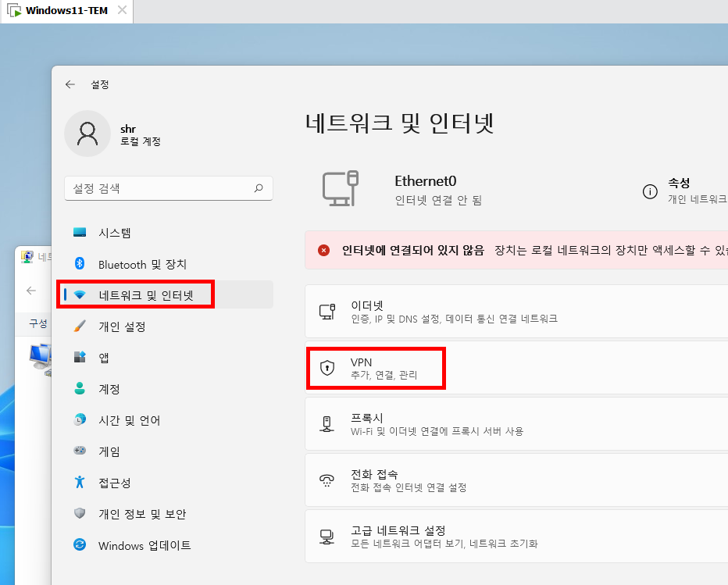Image resolution: width=728 pixels, height=585 pixels.
Task: Click the 시스템 monitor icon
Action: point(80,232)
